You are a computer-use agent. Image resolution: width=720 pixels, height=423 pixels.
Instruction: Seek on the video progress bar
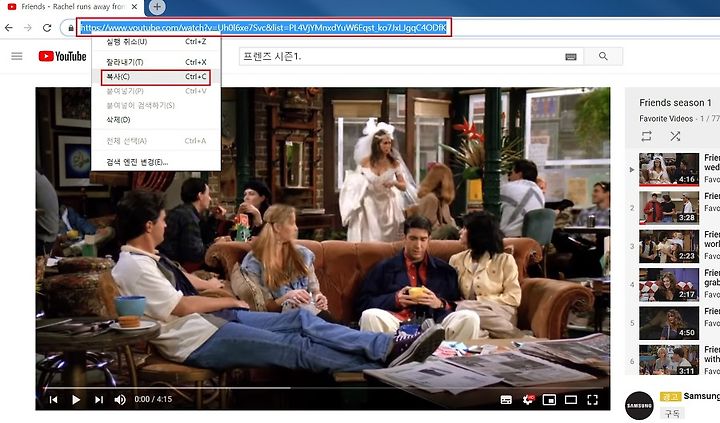coord(323,388)
